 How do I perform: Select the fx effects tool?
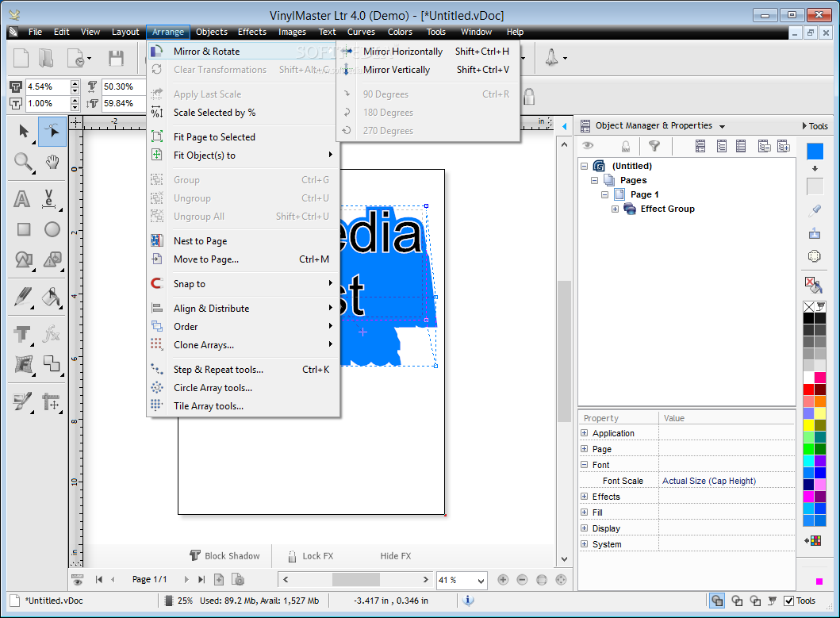52,334
